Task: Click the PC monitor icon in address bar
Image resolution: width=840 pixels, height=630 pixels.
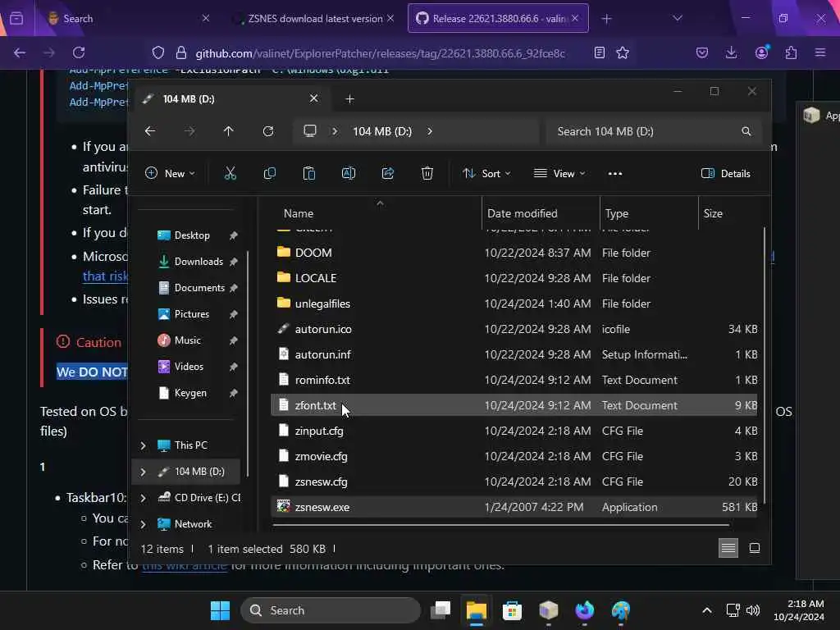Action: (310, 131)
